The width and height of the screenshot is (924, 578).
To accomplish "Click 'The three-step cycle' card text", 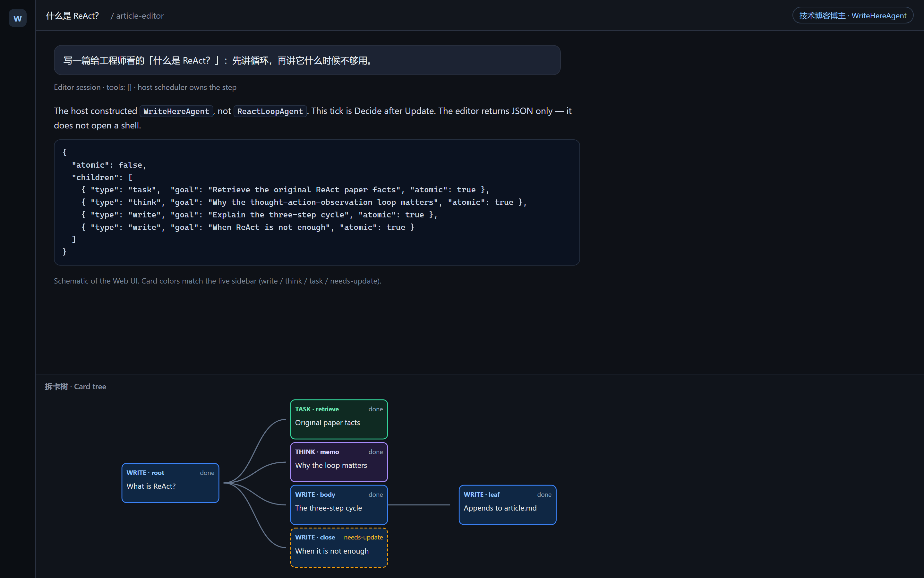I will (x=328, y=508).
